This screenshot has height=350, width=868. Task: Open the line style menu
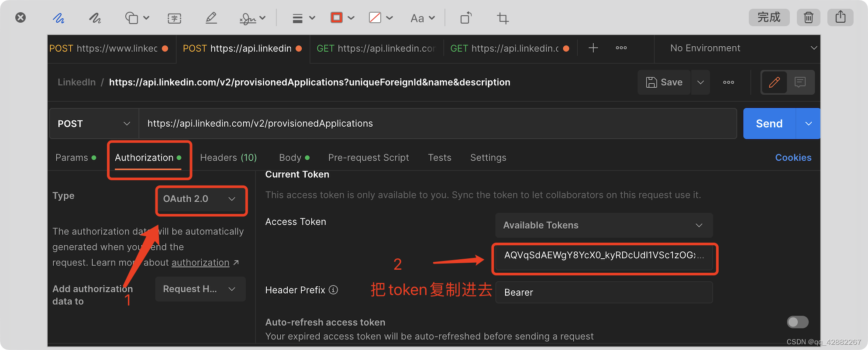[x=303, y=18]
